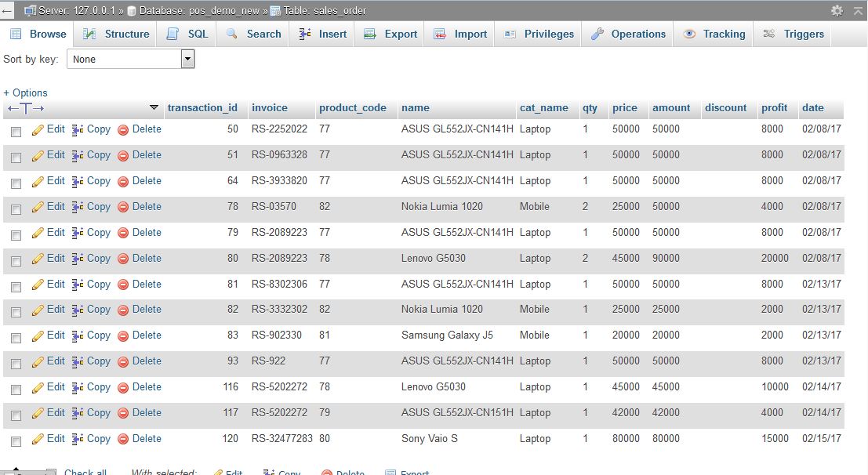
Task: Click the back arrow button at top-left
Action: pyautogui.click(x=6, y=10)
